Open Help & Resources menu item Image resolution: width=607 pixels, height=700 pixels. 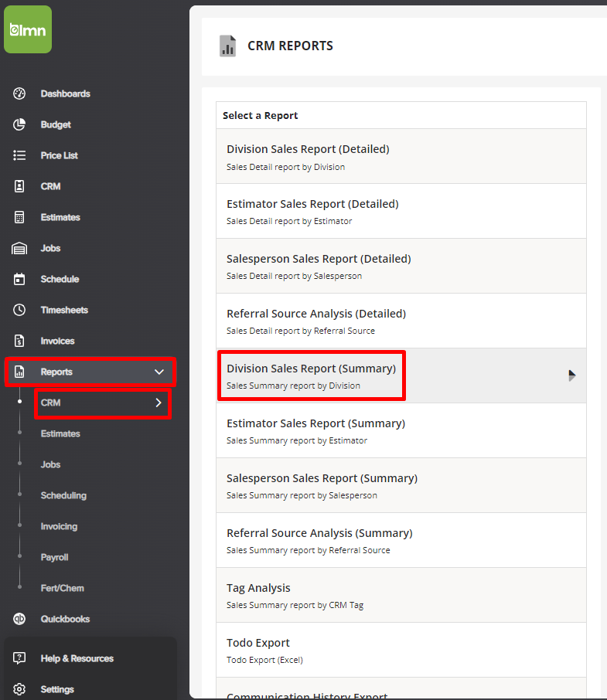(77, 658)
